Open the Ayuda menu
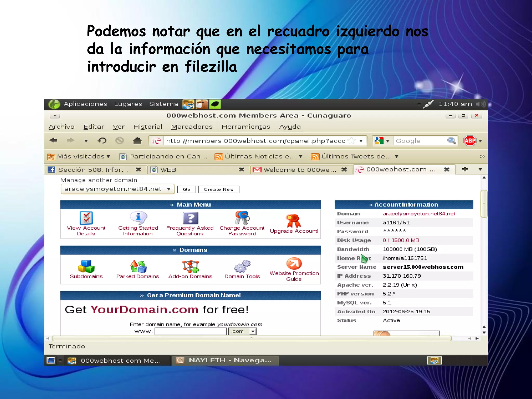 290,127
